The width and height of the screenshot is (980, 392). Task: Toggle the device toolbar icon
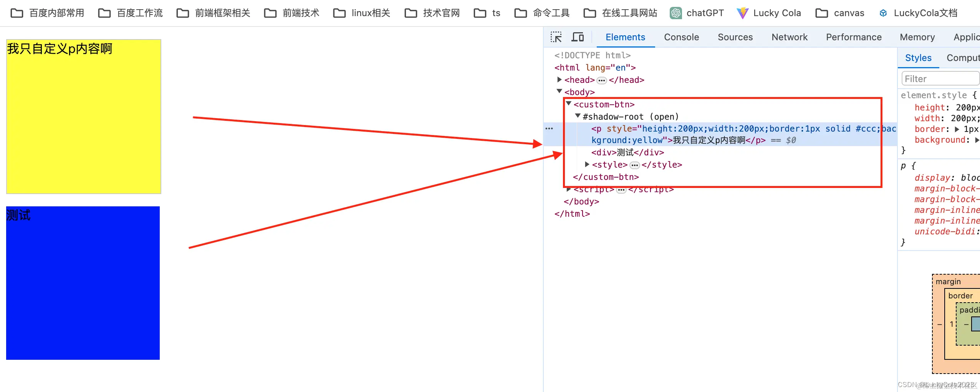pyautogui.click(x=578, y=37)
